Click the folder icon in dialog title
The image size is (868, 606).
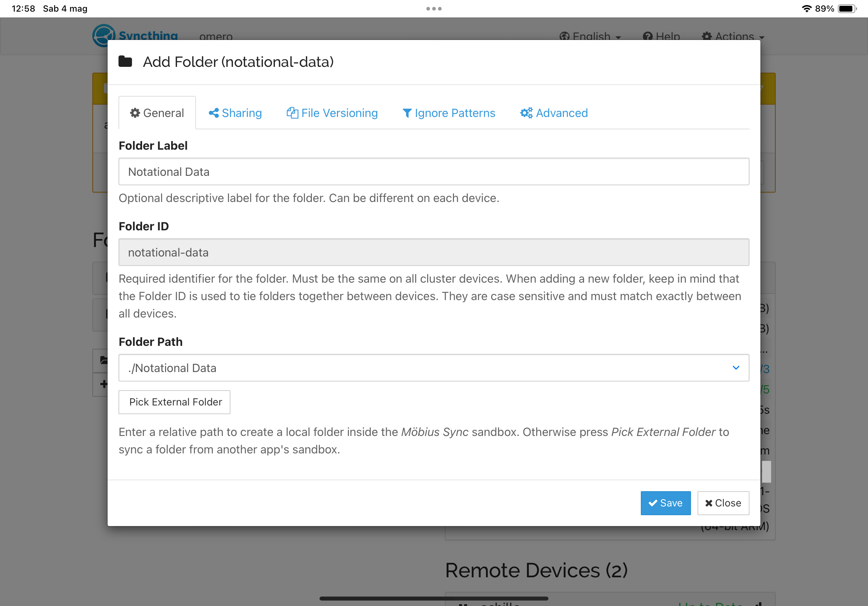125,61
